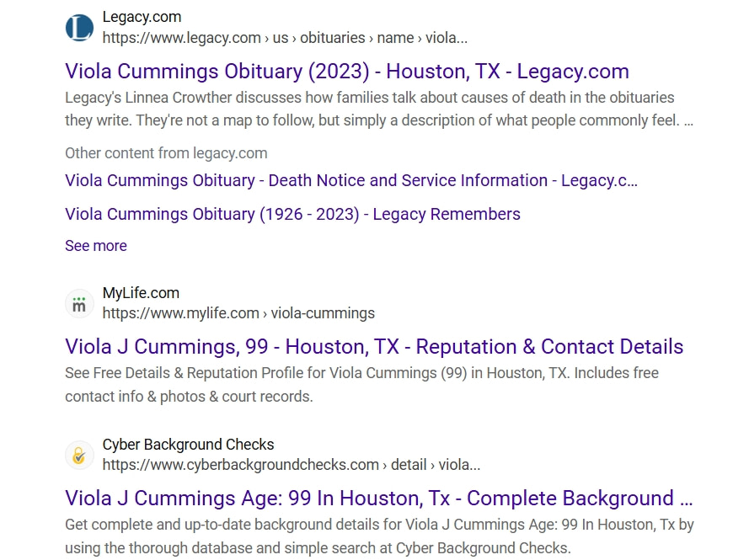Click the Cyber Background Checks site name

188,444
